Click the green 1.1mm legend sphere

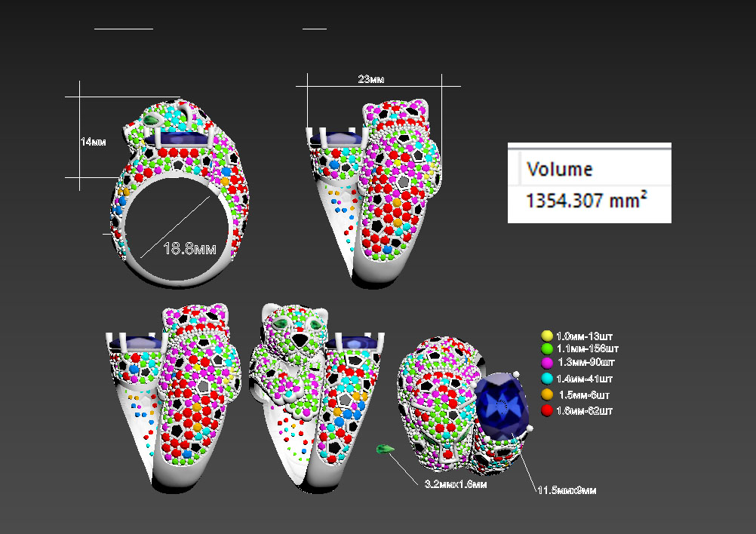(547, 348)
